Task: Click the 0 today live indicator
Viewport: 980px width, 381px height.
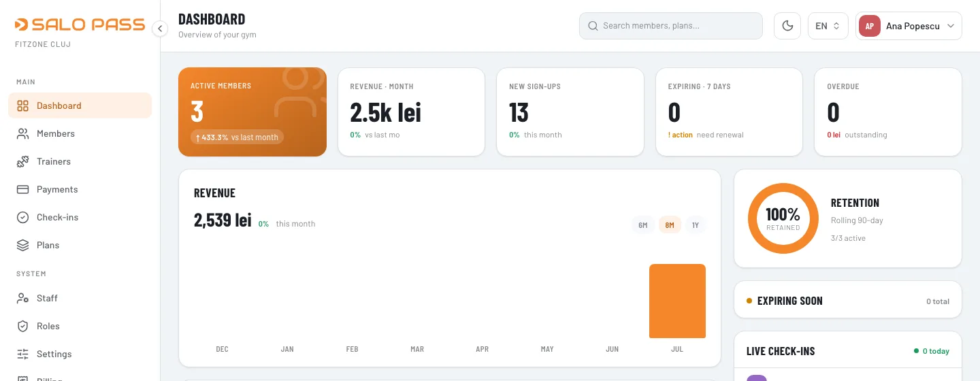Action: point(932,351)
